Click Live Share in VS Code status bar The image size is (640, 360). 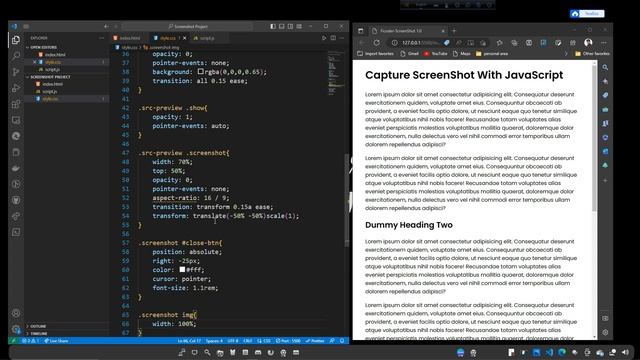[x=56, y=341]
